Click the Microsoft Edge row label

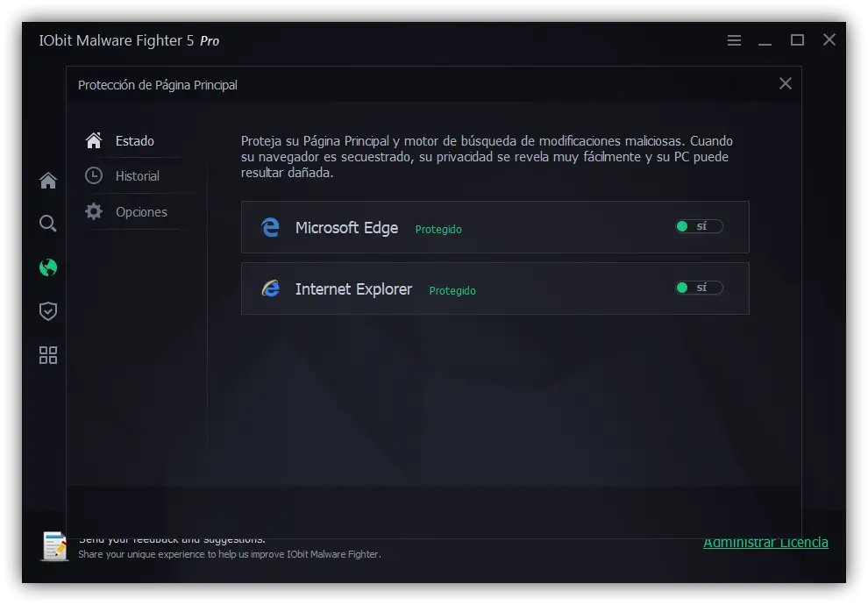pyautogui.click(x=346, y=228)
